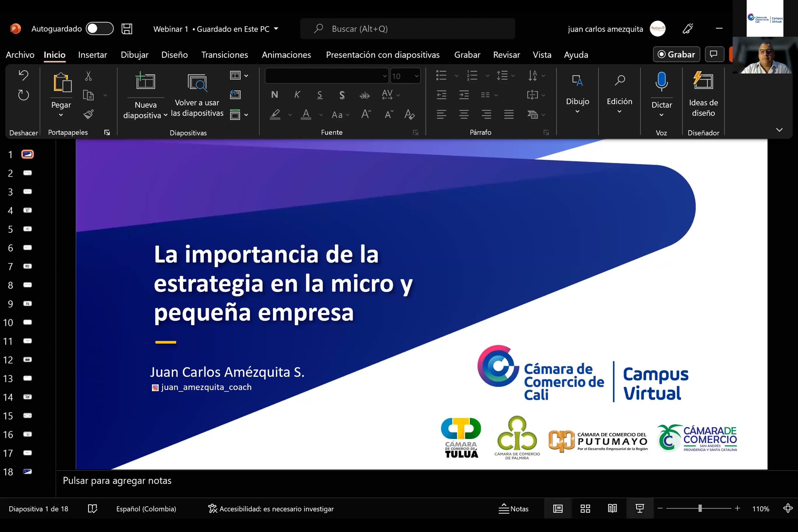The width and height of the screenshot is (798, 532).
Task: Click the Grabar button
Action: (x=676, y=54)
